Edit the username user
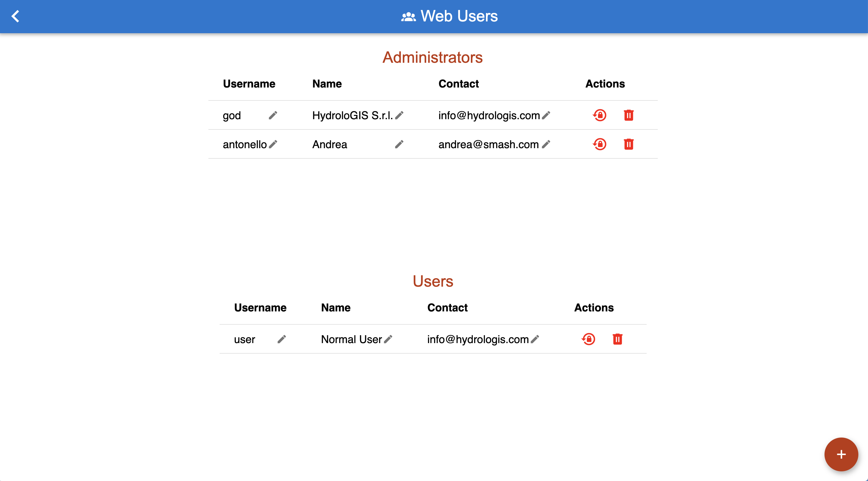This screenshot has width=868, height=481. coord(282,339)
